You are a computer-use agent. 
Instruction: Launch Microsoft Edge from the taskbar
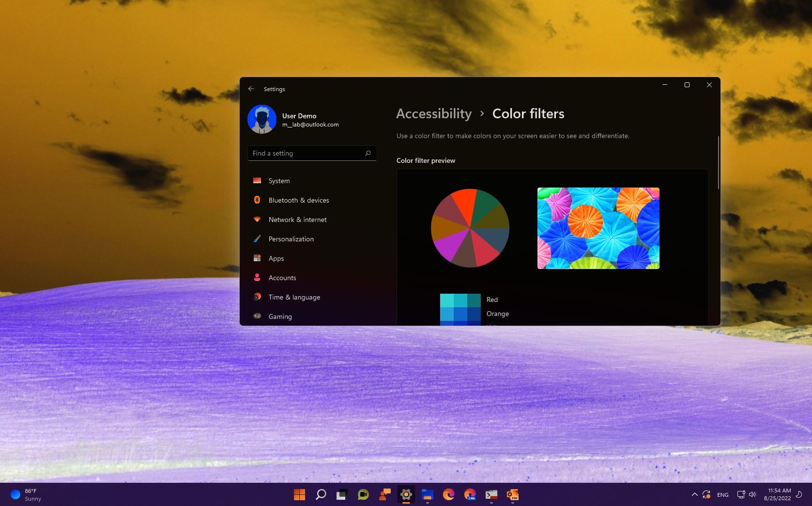pyautogui.click(x=449, y=494)
